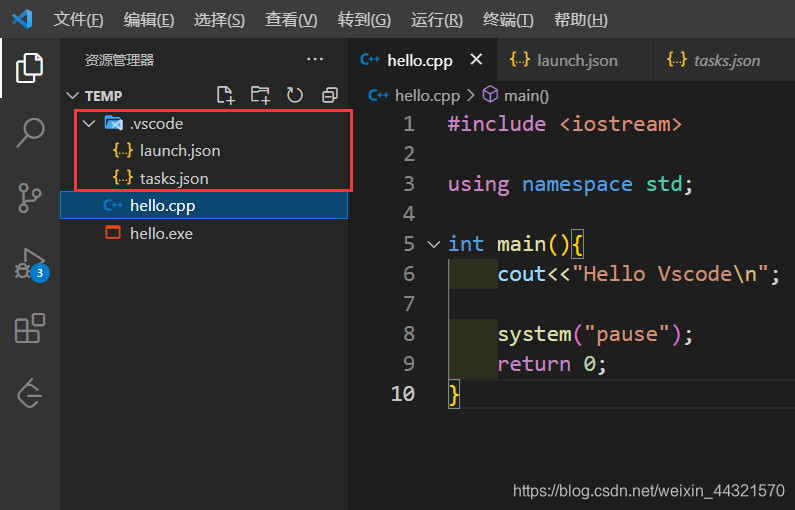Collapse the .vscode folder chevron
This screenshot has height=510, width=795.
[89, 123]
